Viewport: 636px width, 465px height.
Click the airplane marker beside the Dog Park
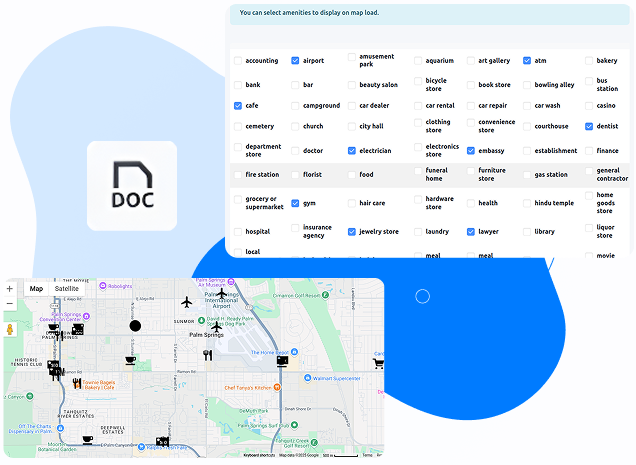(x=217, y=326)
